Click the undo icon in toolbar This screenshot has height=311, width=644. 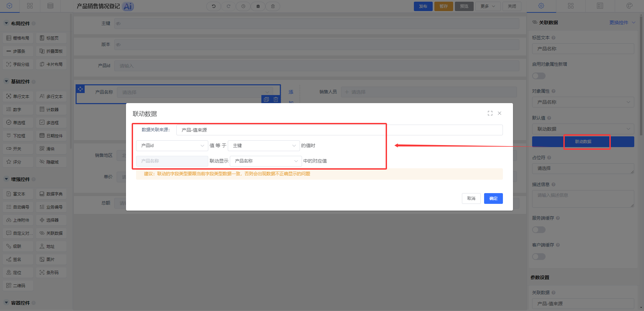[214, 6]
